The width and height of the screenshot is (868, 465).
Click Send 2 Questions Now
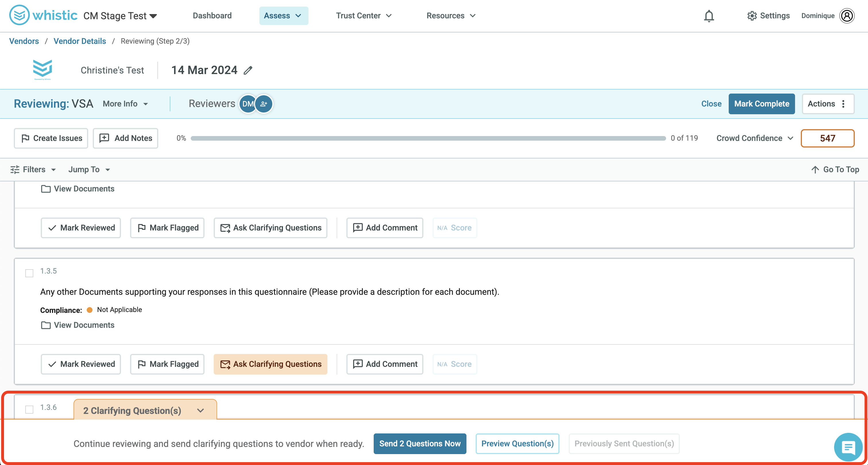(x=420, y=443)
